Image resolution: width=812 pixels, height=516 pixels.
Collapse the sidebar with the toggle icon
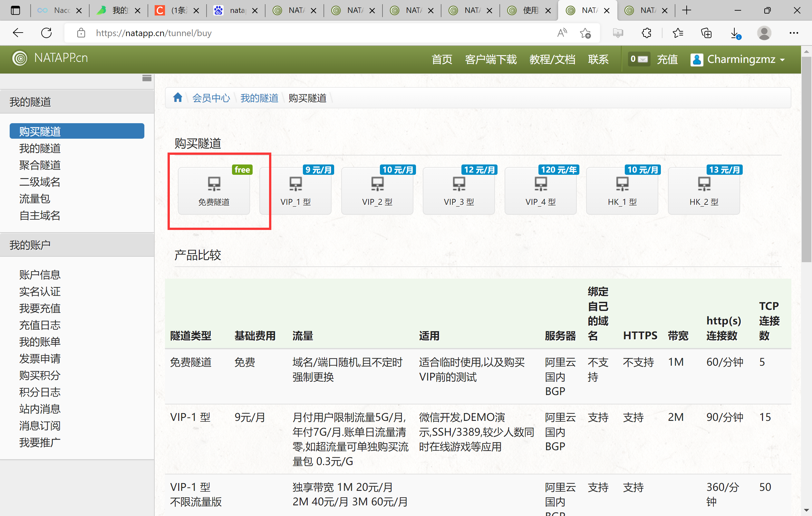pyautogui.click(x=147, y=78)
